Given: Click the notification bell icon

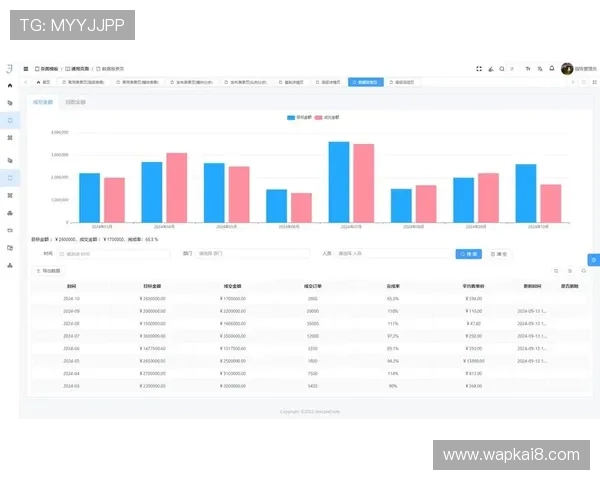Looking at the screenshot, I should click(x=552, y=69).
